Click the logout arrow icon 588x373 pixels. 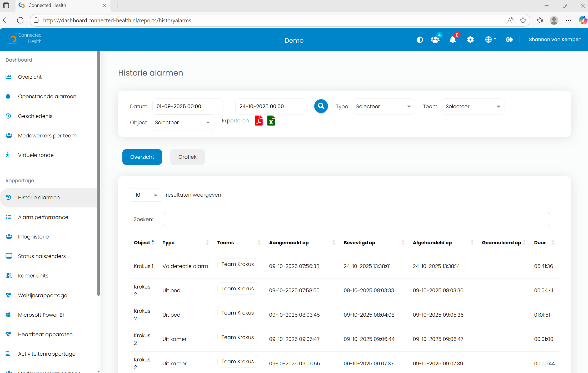pos(510,40)
